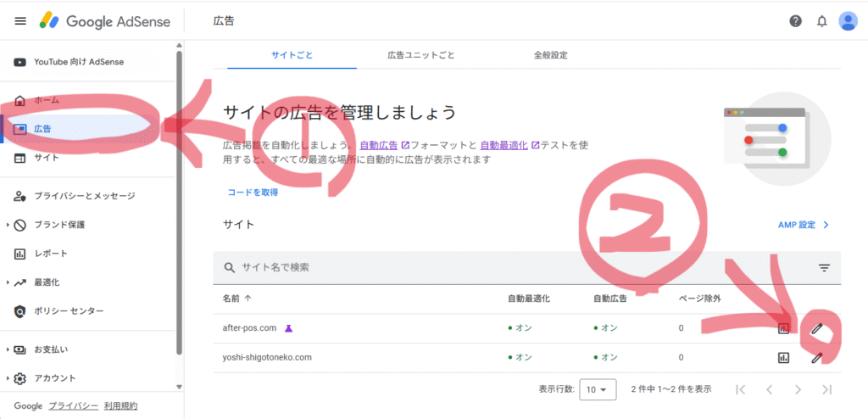The width and height of the screenshot is (868, 419).
Task: Switch to the 全般設定 tab
Action: [550, 55]
